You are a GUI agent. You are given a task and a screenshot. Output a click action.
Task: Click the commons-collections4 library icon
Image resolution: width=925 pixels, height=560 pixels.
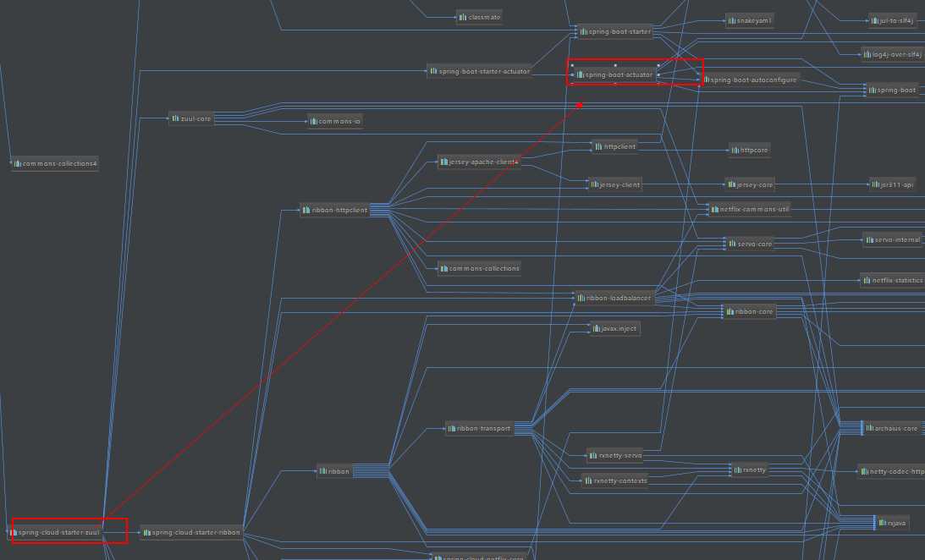coord(17,163)
